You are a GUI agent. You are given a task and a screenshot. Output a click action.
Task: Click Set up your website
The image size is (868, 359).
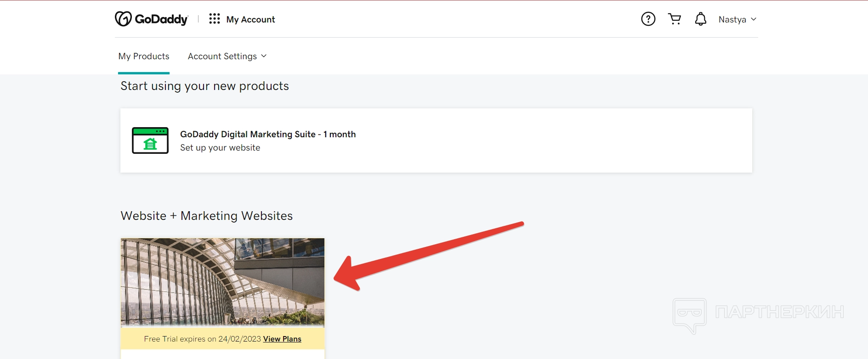pos(220,148)
